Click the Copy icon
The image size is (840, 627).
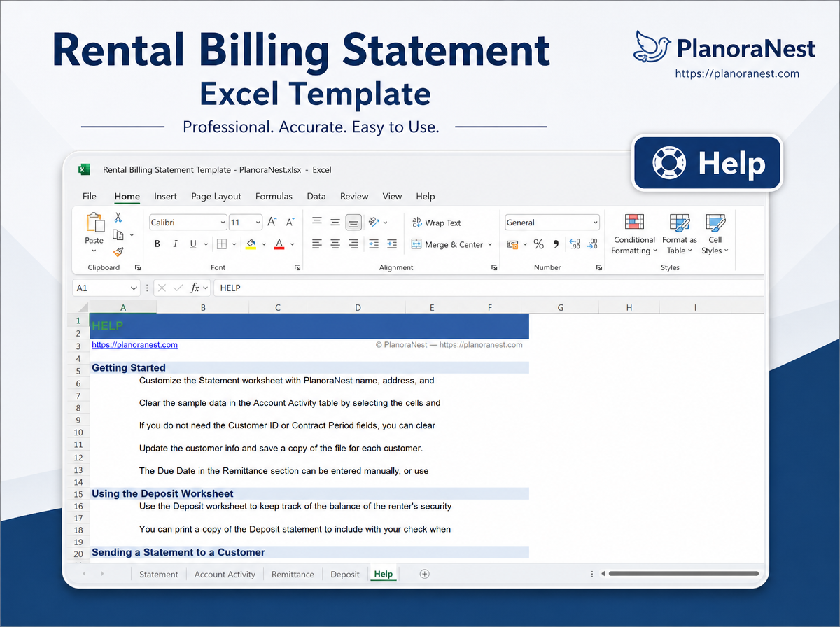[119, 235]
